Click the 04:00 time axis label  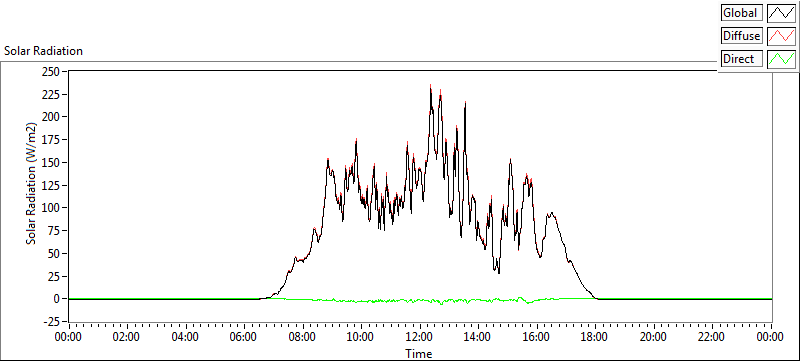185,337
